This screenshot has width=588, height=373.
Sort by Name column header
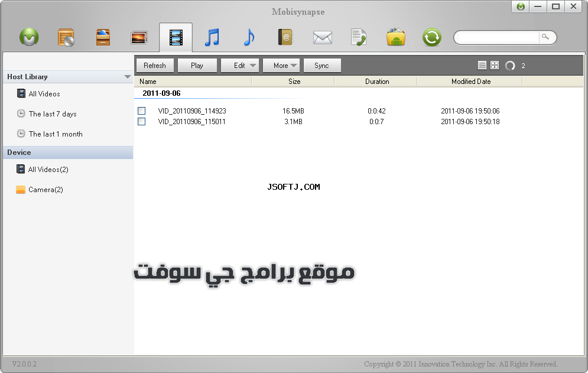click(x=148, y=82)
